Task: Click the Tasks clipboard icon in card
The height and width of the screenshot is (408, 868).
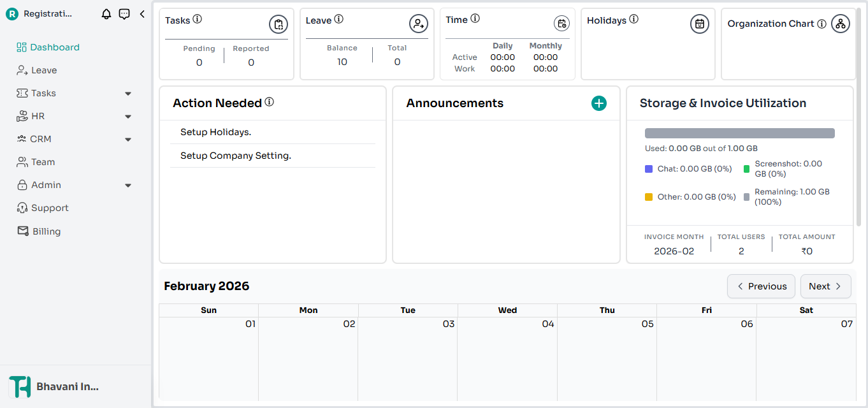Action: [x=278, y=24]
